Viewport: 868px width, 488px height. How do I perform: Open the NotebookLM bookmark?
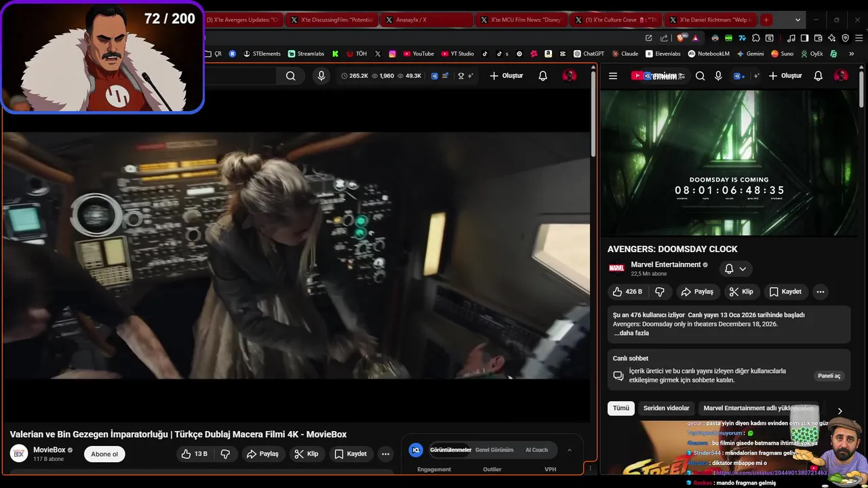click(708, 54)
